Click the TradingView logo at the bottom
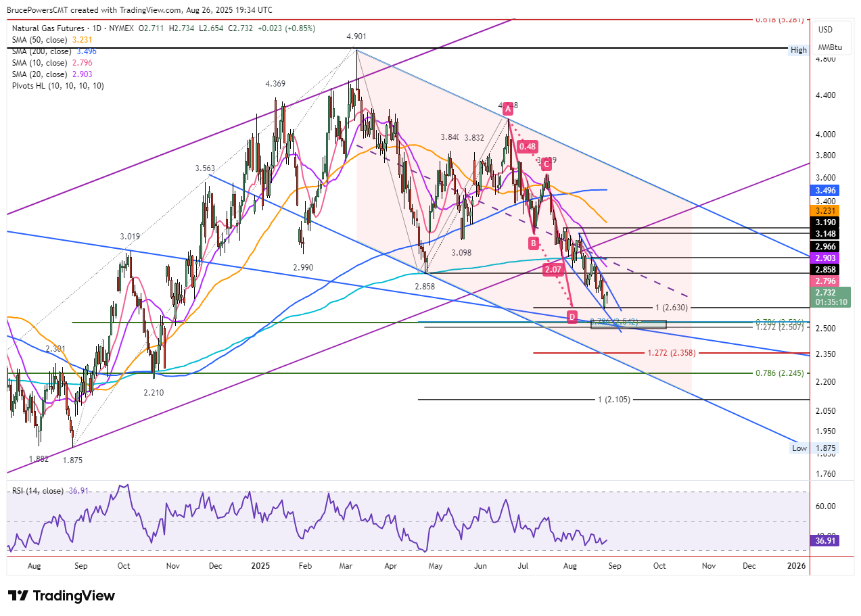This screenshot has height=616, width=861. click(x=62, y=596)
